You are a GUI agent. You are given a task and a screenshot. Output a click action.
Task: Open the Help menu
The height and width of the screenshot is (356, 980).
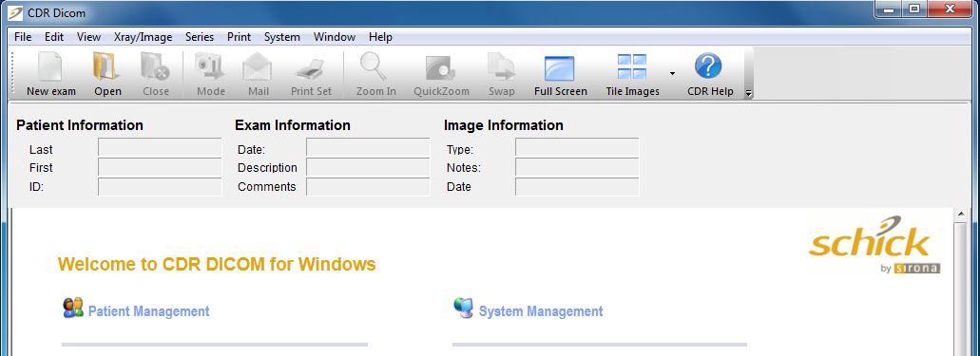[380, 37]
